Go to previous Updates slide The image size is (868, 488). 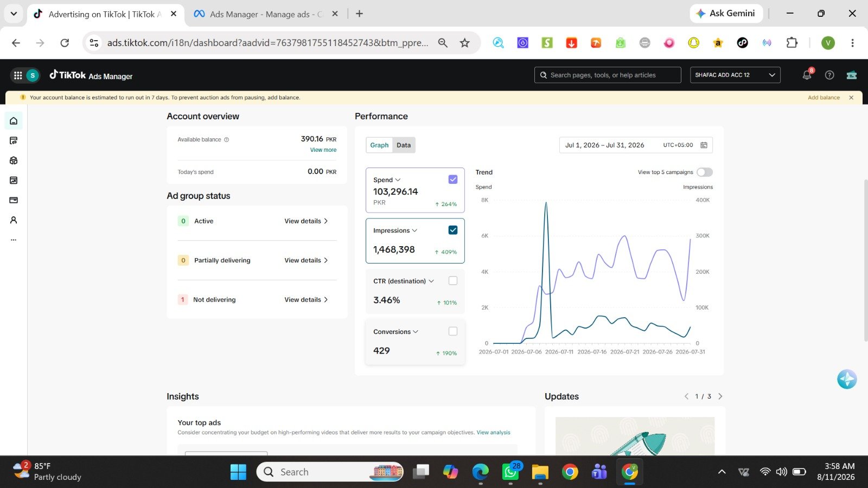coord(686,396)
